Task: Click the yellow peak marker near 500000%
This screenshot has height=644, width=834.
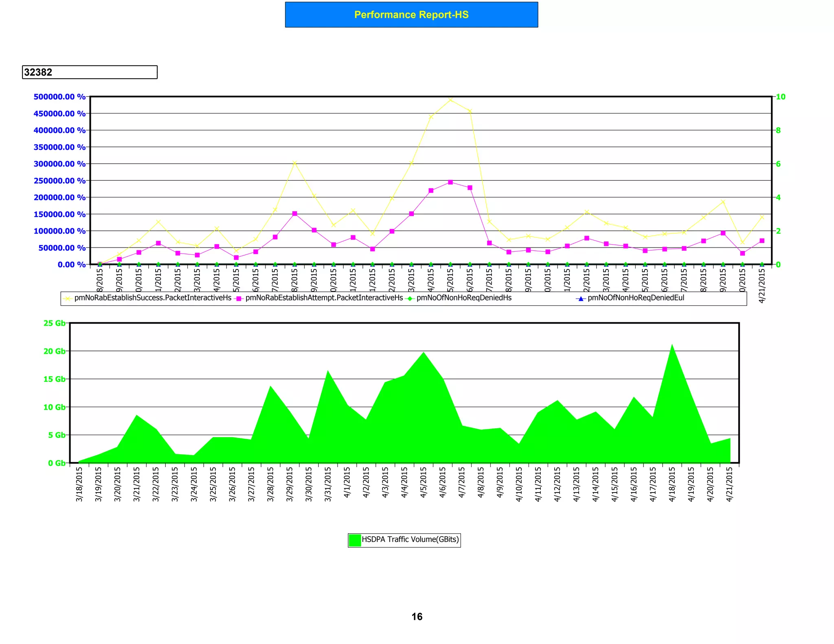Action: click(450, 100)
